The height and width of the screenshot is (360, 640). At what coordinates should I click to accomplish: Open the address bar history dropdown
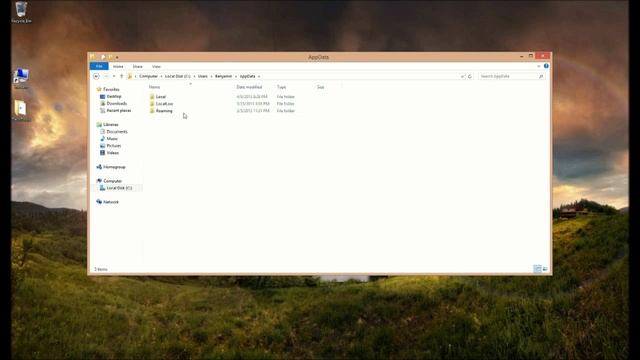pos(462,76)
